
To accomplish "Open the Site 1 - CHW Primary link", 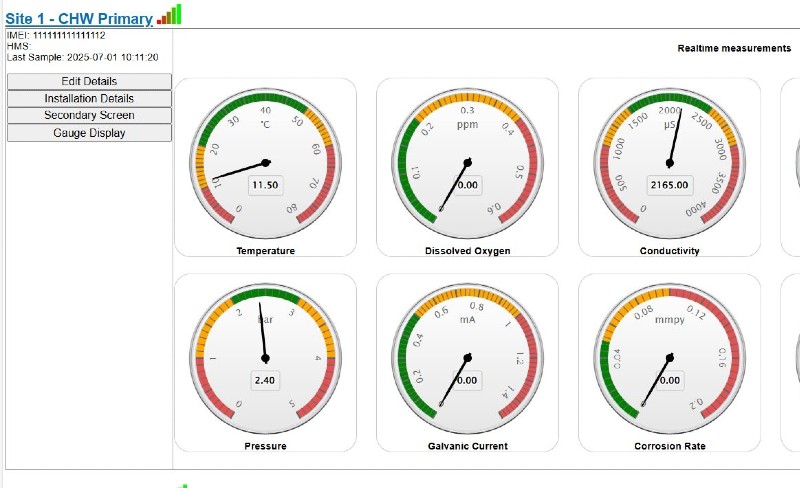I will click(79, 19).
